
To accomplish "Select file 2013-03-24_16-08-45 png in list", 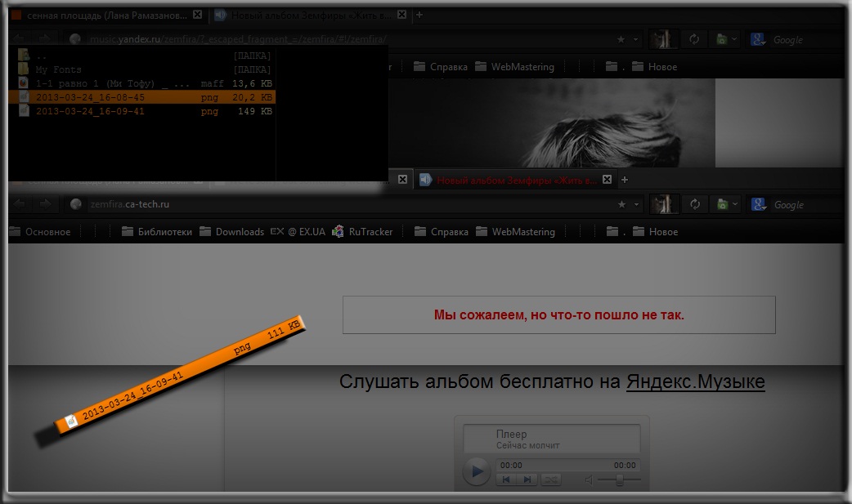I will coord(142,97).
